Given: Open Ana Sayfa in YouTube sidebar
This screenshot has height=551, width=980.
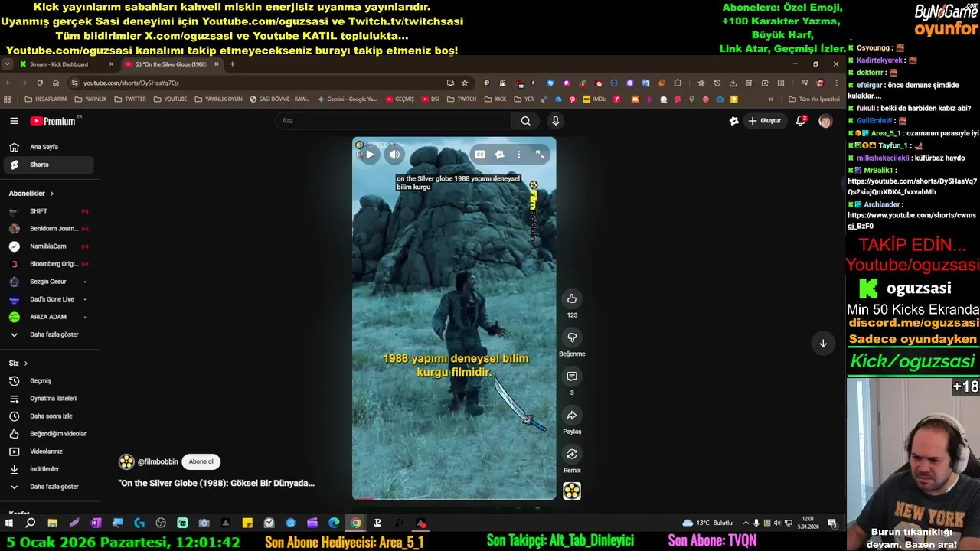Looking at the screenshot, I should coord(47,147).
